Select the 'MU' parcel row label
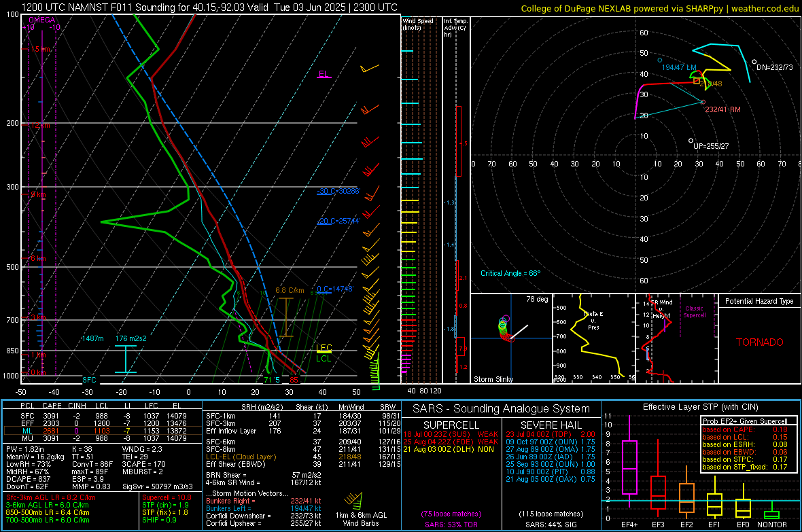The image size is (802, 532). [27, 438]
